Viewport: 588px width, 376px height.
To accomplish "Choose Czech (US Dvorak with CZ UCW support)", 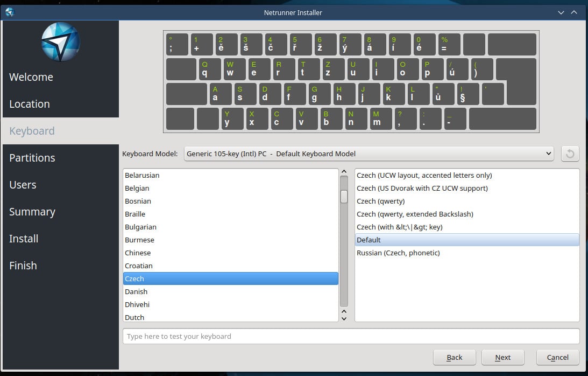I will tap(467, 188).
